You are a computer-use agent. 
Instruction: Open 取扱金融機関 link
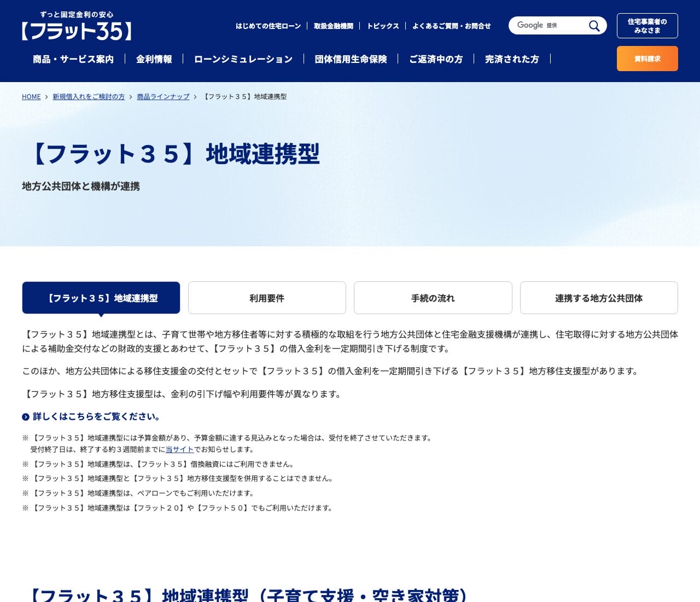click(334, 26)
